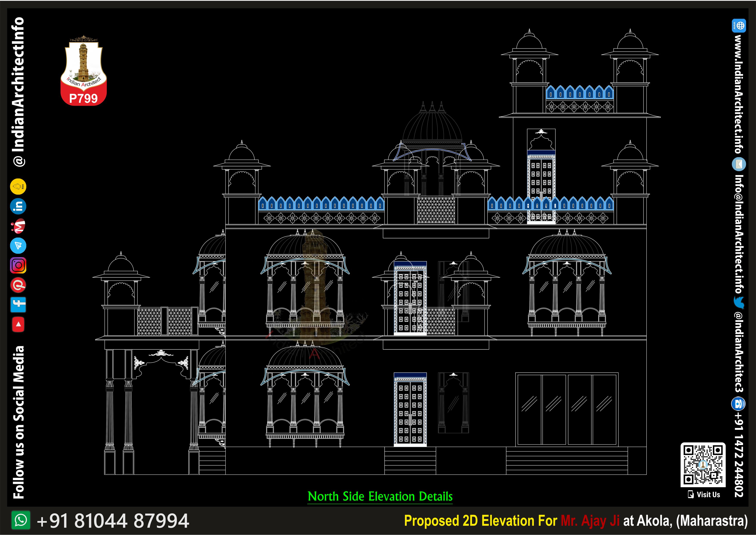The height and width of the screenshot is (535, 756).
Task: Click the Indian Architect P799 logo badge
Action: point(84,71)
